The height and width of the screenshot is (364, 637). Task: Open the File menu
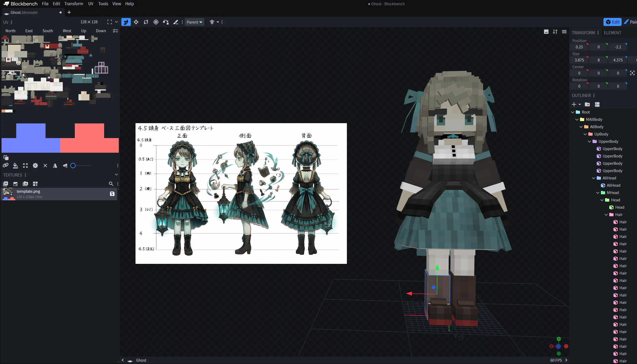pyautogui.click(x=45, y=4)
